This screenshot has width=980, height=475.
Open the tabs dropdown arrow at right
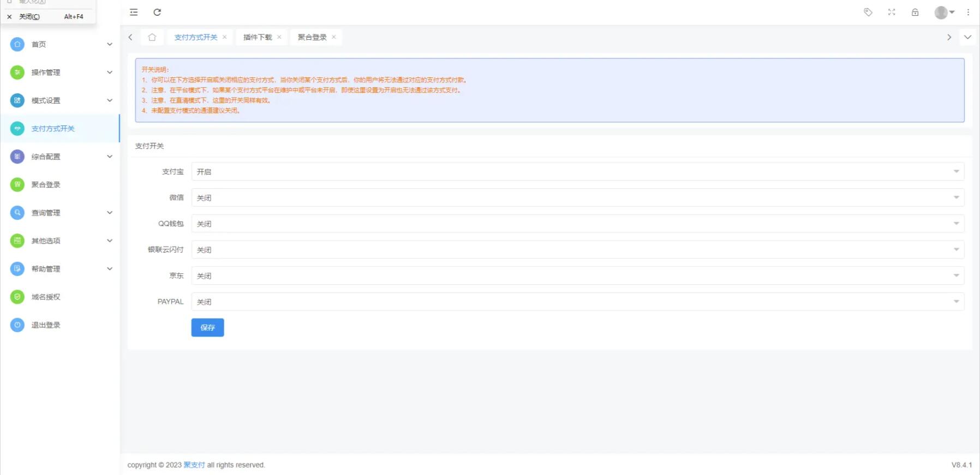click(967, 37)
